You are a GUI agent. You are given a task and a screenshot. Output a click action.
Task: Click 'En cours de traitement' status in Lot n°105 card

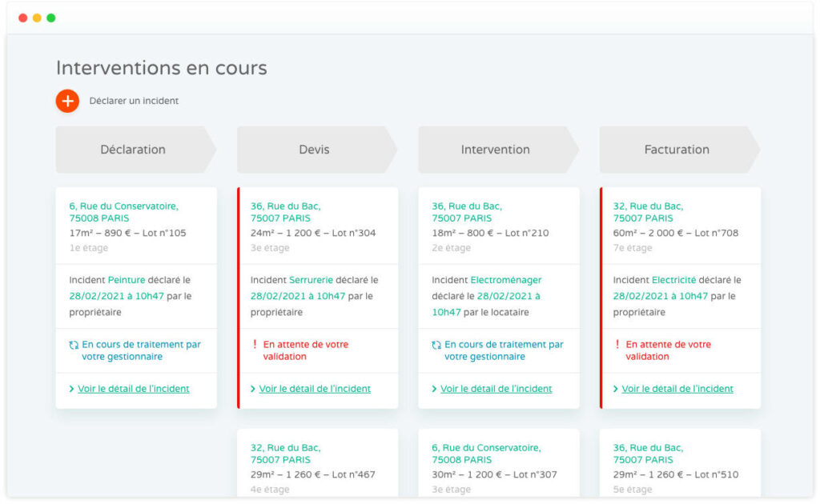coord(141,350)
